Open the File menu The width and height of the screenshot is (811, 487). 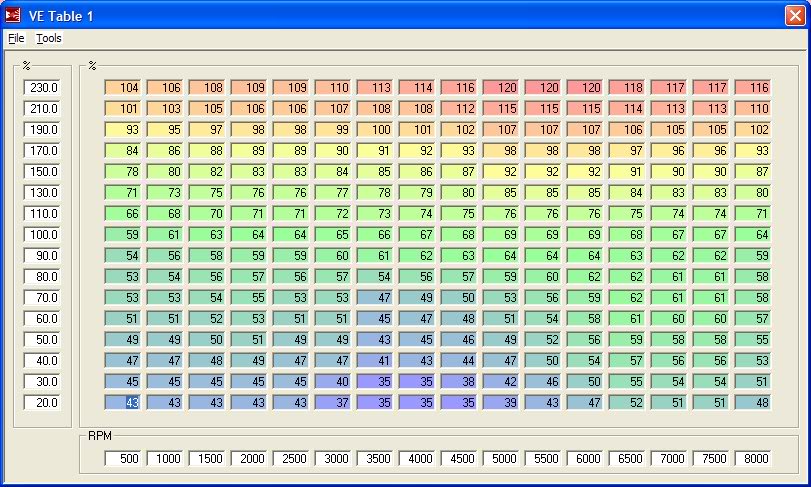click(15, 38)
